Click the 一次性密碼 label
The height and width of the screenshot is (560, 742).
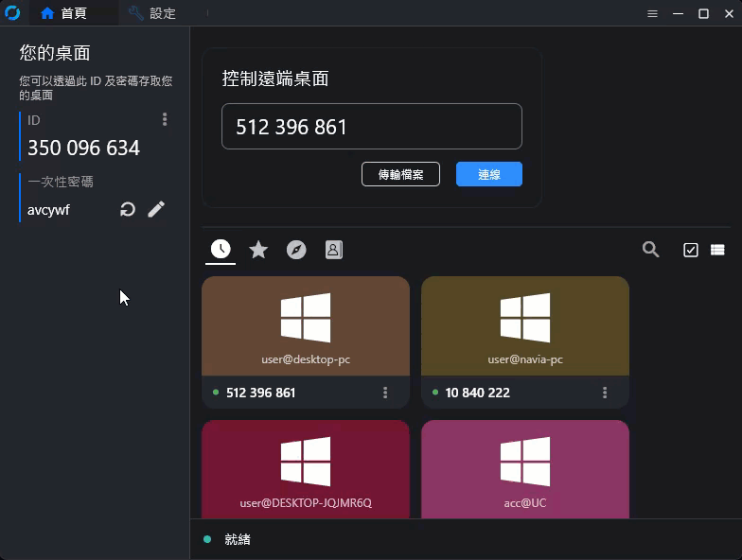click(61, 182)
